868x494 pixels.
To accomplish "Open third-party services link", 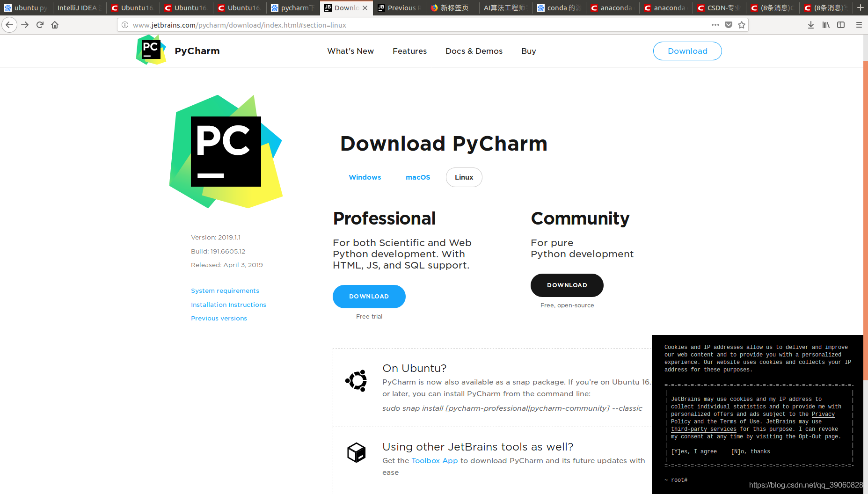I will click(x=704, y=429).
